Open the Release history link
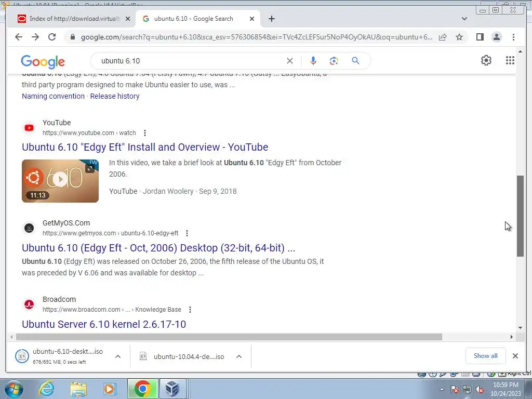The width and height of the screenshot is (532, 399). coord(115,96)
